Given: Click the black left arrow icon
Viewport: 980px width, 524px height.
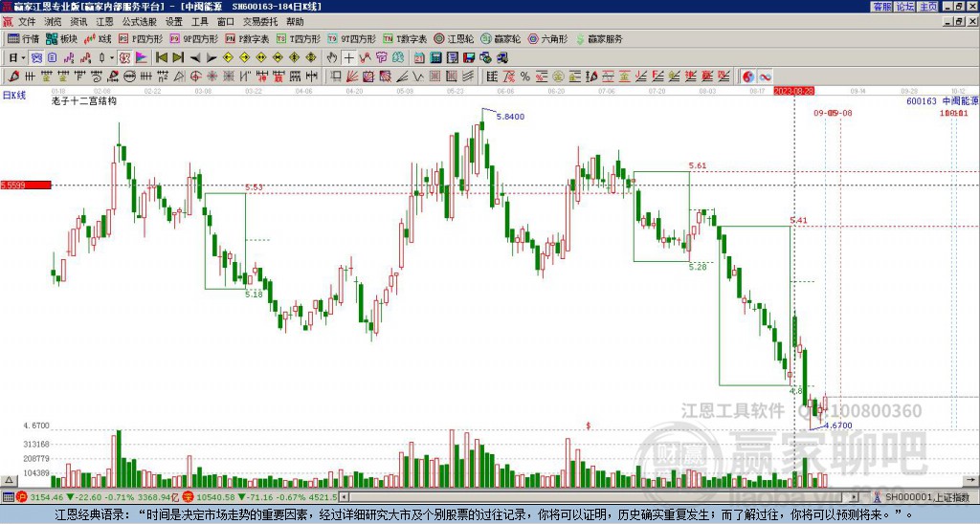Looking at the screenshot, I should [x=195, y=58].
